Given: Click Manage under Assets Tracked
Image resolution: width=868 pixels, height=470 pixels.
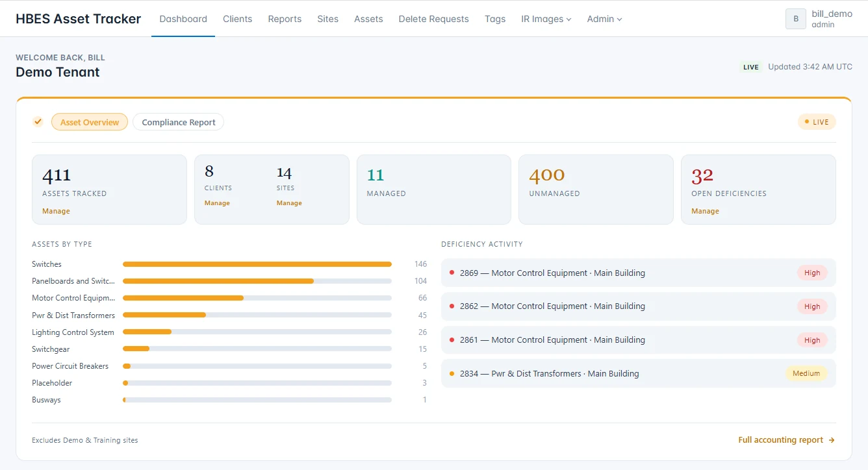Looking at the screenshot, I should tap(56, 211).
